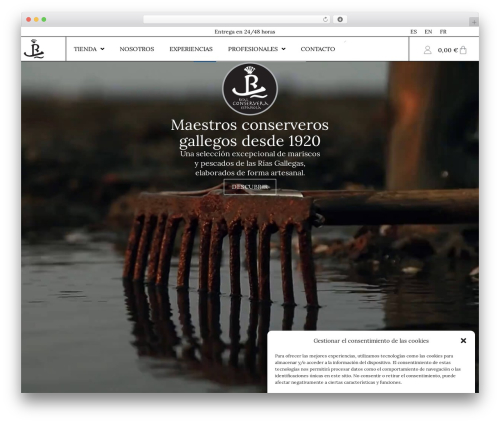Open a new browser tab with plus button
This screenshot has height=423, width=500.
coord(474,22)
